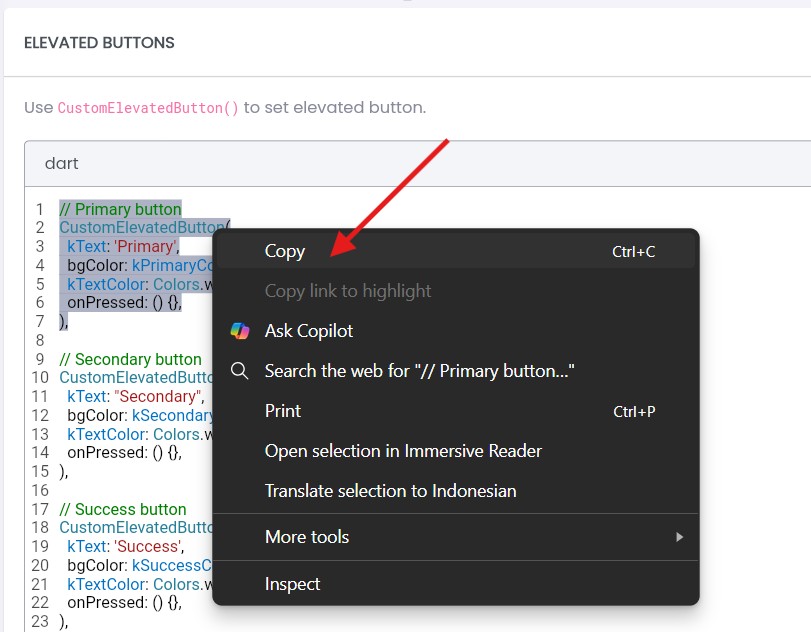Expand the More tools submenu arrow

pyautogui.click(x=679, y=537)
